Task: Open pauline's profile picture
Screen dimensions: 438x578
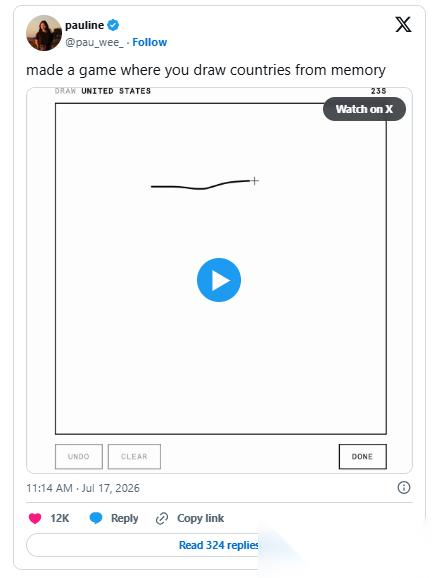Action: pyautogui.click(x=44, y=33)
